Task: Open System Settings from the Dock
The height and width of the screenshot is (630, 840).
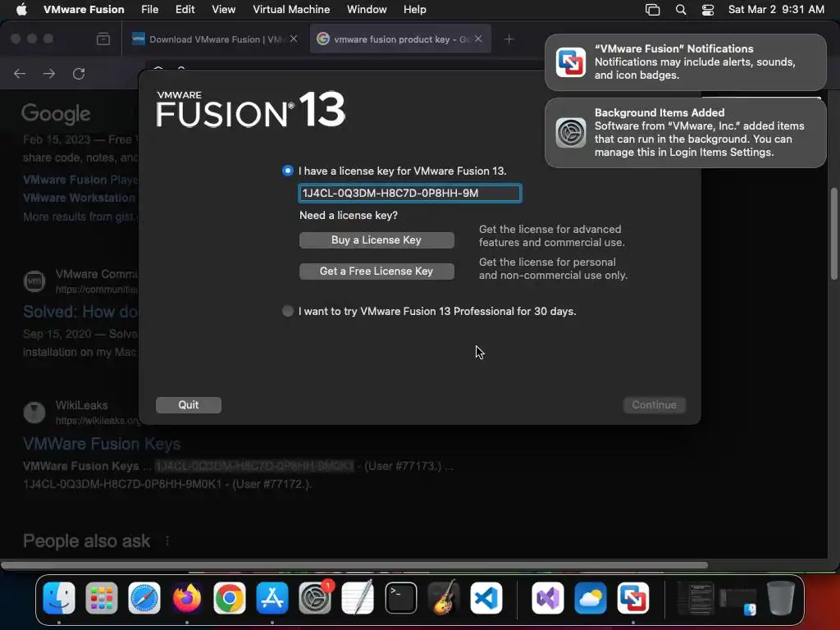Action: tap(315, 598)
